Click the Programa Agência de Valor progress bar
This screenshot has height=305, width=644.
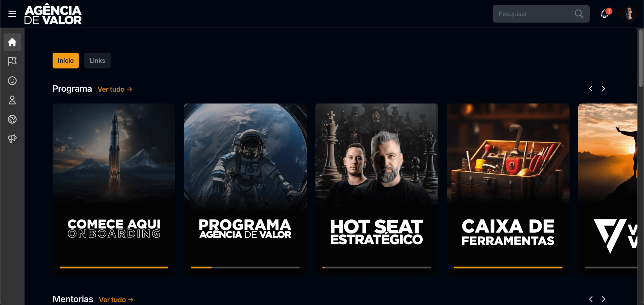click(x=245, y=267)
